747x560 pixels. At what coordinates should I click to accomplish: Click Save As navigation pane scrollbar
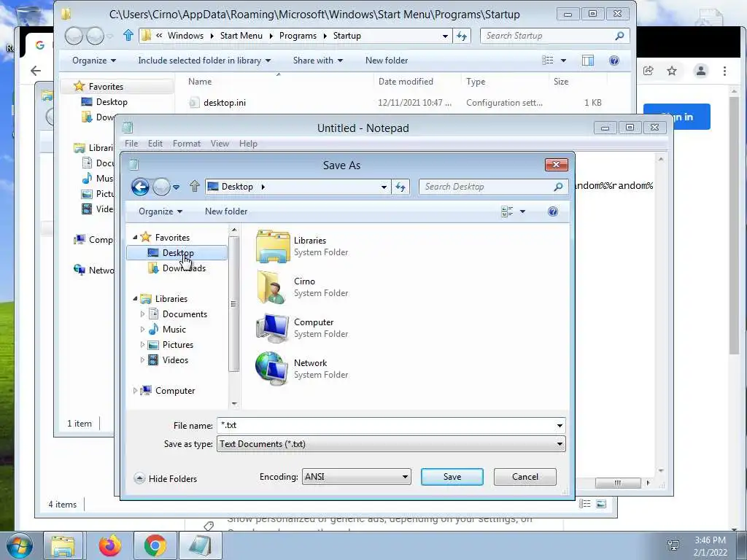(x=233, y=304)
